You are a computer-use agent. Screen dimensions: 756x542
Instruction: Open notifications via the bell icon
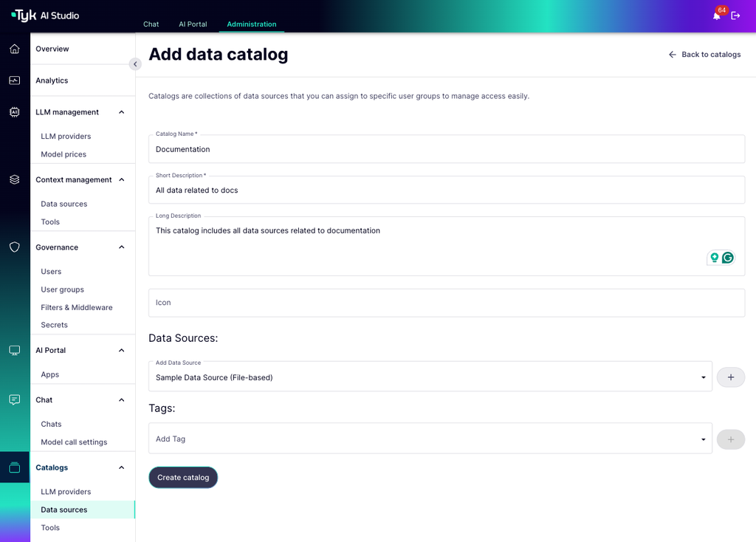point(715,15)
